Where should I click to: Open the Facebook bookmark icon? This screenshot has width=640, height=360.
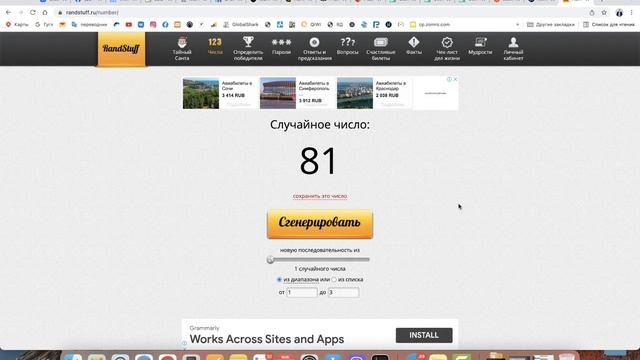(165, 24)
